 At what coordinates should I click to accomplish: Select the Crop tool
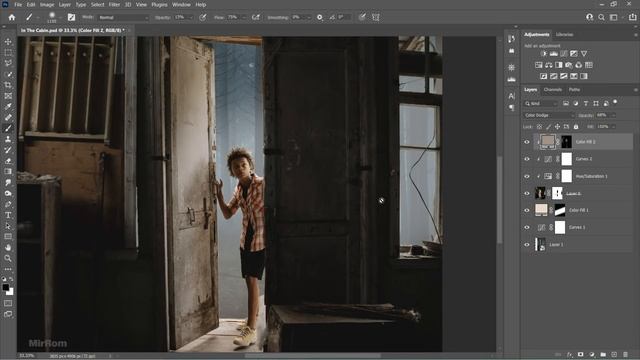(8, 85)
